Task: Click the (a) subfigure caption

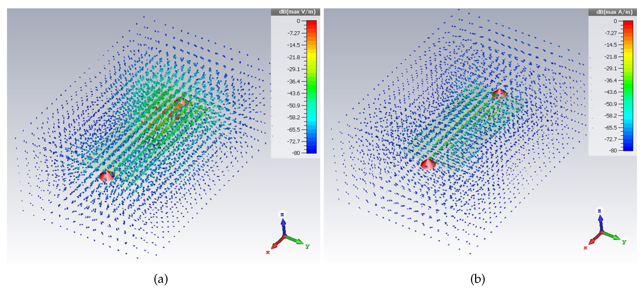Action: coord(161,279)
